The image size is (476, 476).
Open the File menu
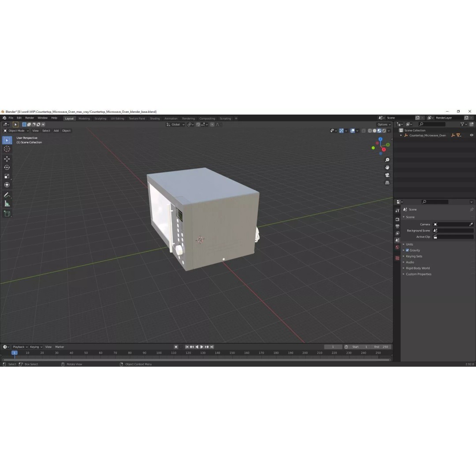11,118
